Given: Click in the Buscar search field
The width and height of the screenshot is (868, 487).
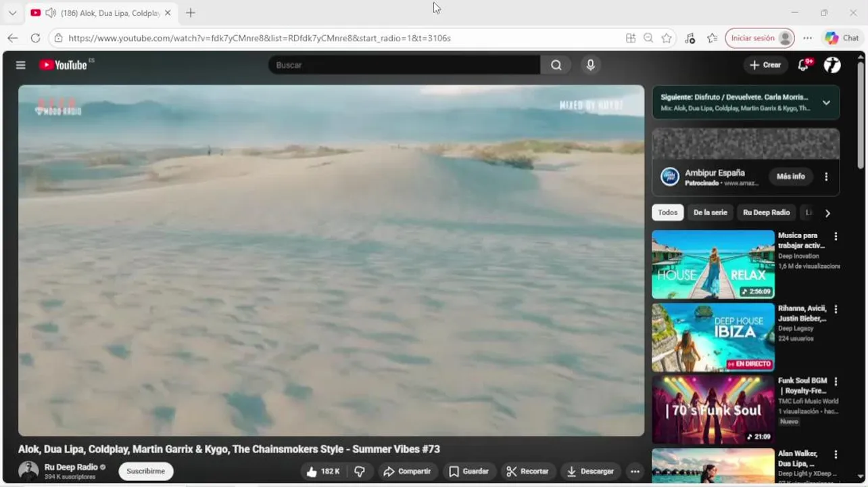Looking at the screenshot, I should (x=404, y=65).
